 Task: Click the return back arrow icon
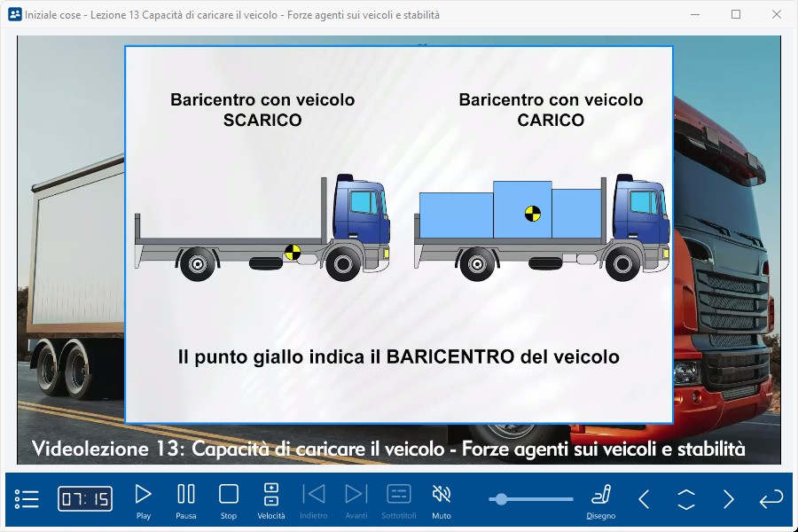coord(771,499)
